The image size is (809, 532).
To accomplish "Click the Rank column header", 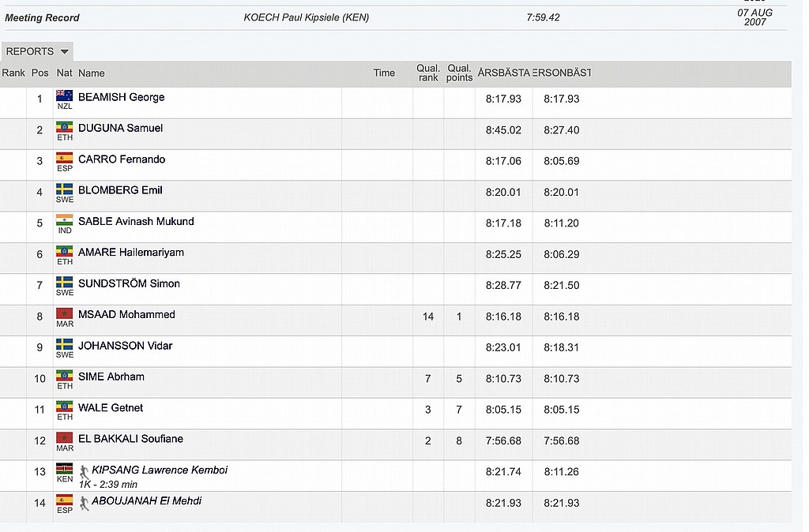I will pos(13,73).
